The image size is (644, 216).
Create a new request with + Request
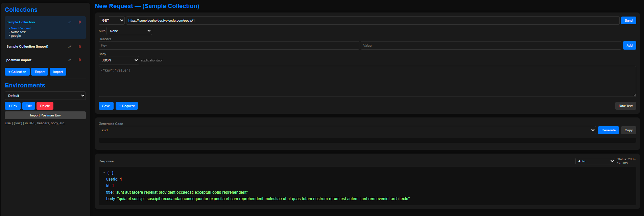point(127,106)
